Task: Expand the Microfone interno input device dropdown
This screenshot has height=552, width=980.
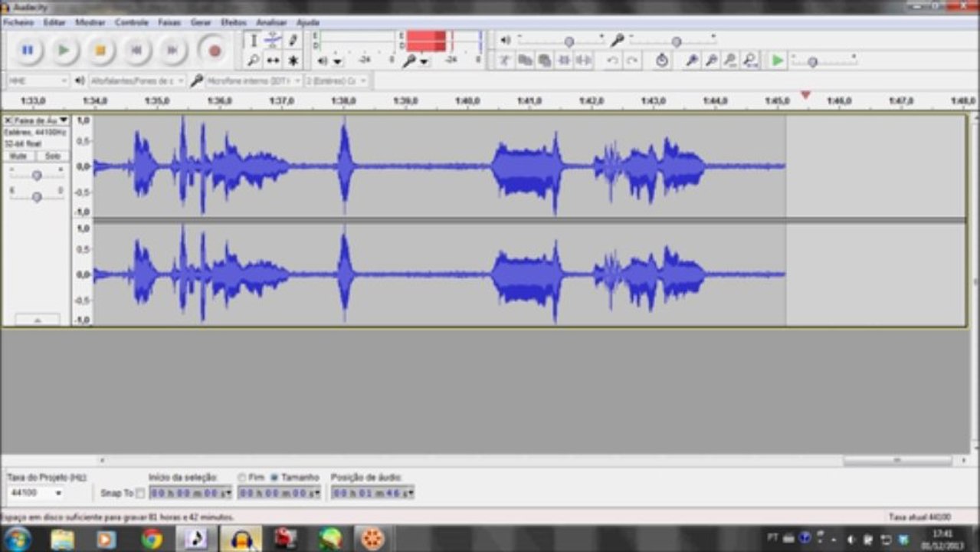Action: click(x=297, y=80)
